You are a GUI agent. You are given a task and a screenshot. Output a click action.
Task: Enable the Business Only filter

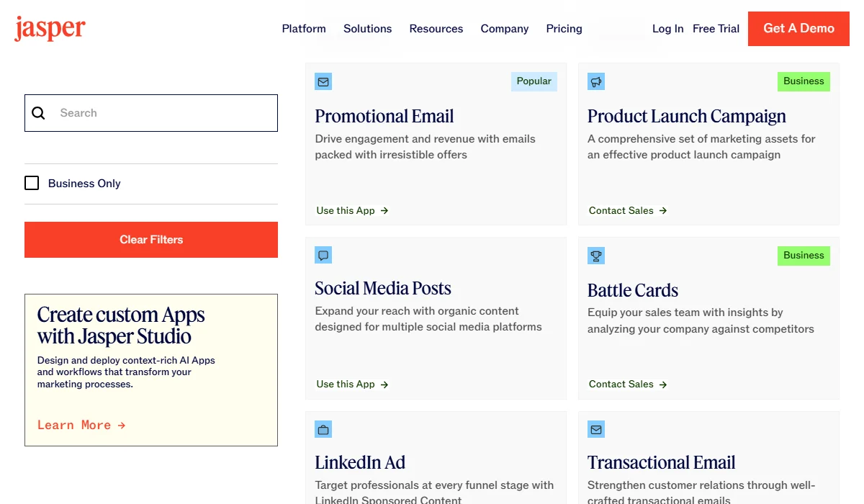(x=32, y=183)
